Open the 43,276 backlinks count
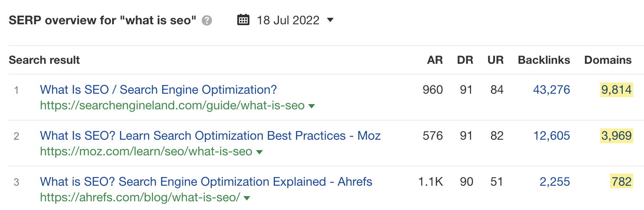 [551, 90]
